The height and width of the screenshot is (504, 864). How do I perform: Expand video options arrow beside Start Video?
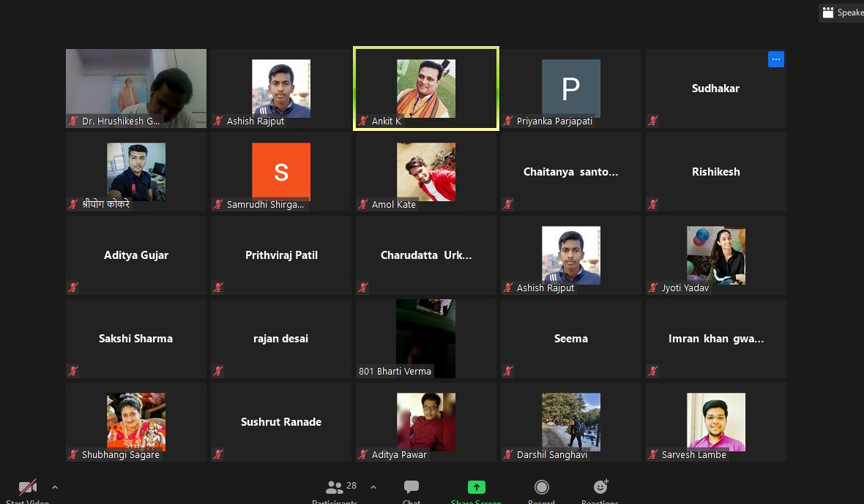pos(55,487)
